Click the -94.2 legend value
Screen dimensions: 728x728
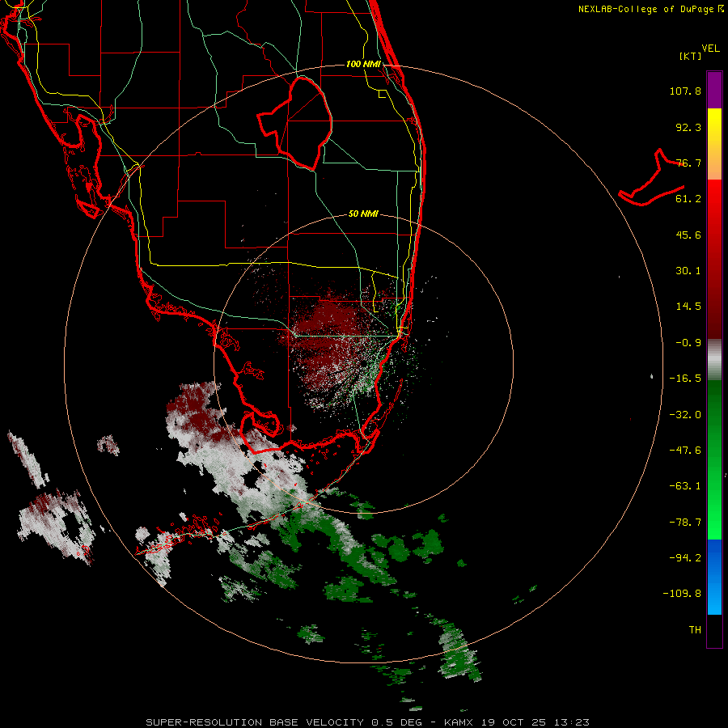[x=685, y=557]
